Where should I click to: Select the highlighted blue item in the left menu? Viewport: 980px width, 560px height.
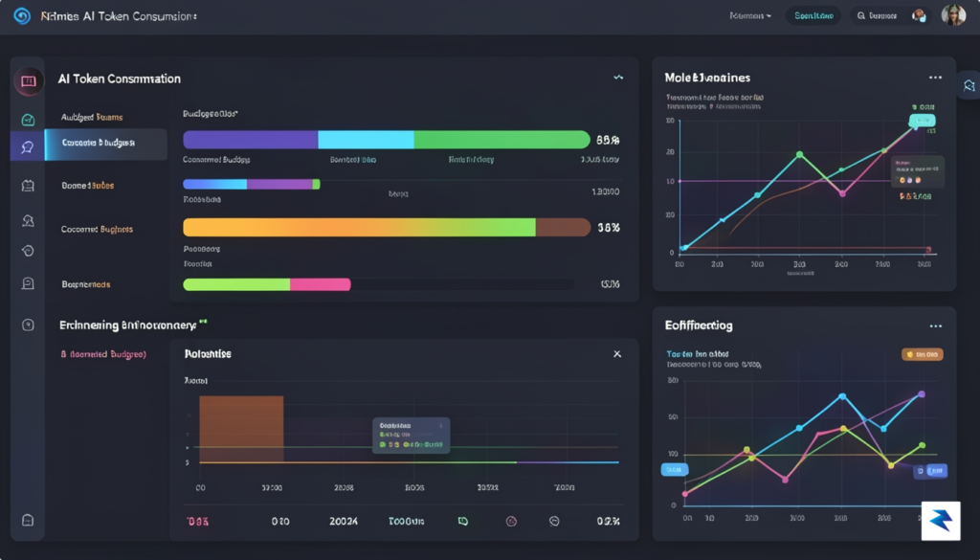[x=106, y=144]
